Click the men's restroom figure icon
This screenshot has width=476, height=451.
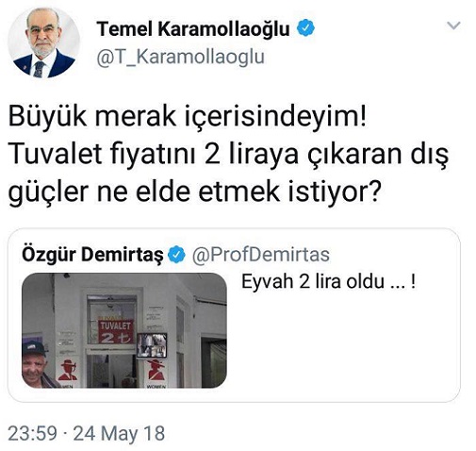point(68,371)
